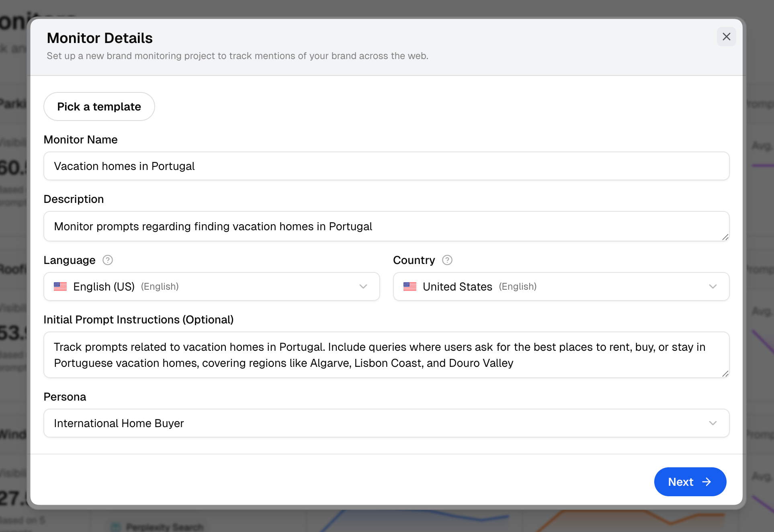This screenshot has width=774, height=532.
Task: Click the arrow icon on Next button
Action: (707, 482)
